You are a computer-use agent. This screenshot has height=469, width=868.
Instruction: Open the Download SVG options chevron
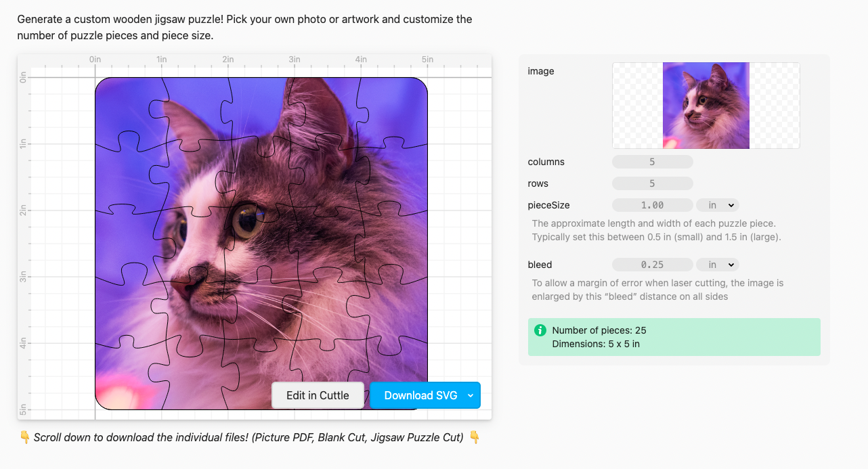(x=471, y=396)
